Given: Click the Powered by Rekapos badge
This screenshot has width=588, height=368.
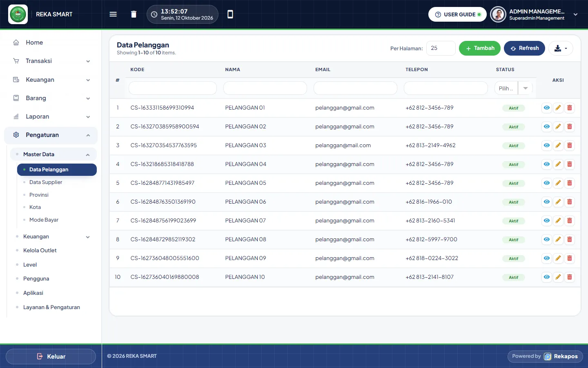Looking at the screenshot, I should (545, 357).
